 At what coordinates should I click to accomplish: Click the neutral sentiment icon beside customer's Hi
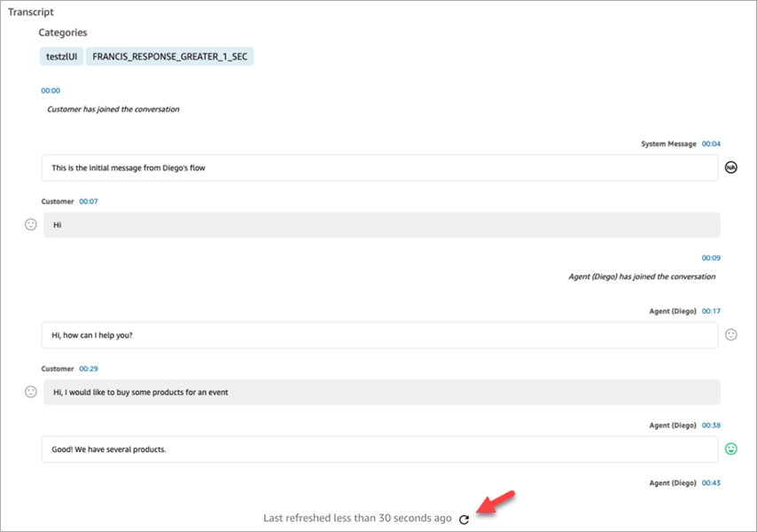pyautogui.click(x=30, y=224)
